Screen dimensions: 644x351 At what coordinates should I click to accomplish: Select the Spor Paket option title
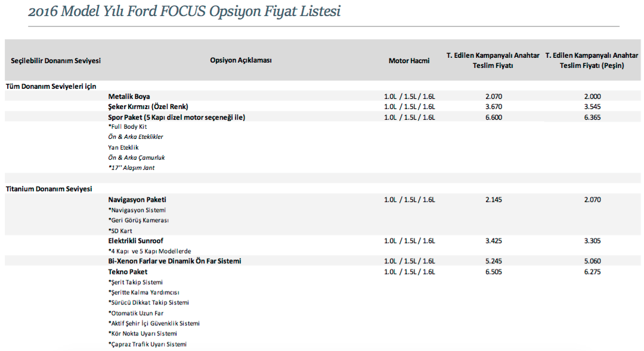tap(177, 117)
